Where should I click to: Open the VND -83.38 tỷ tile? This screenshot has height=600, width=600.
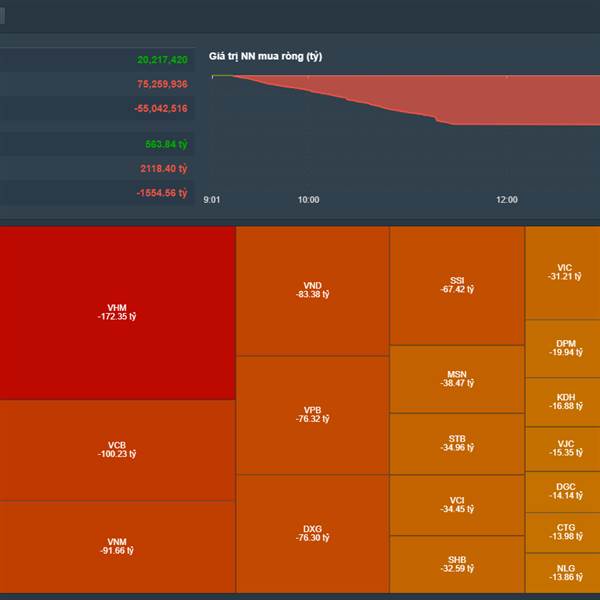(x=313, y=291)
